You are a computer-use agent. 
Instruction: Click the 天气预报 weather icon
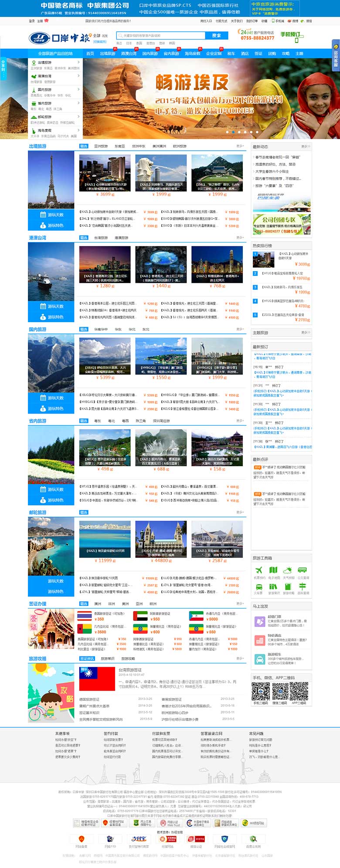tap(288, 570)
